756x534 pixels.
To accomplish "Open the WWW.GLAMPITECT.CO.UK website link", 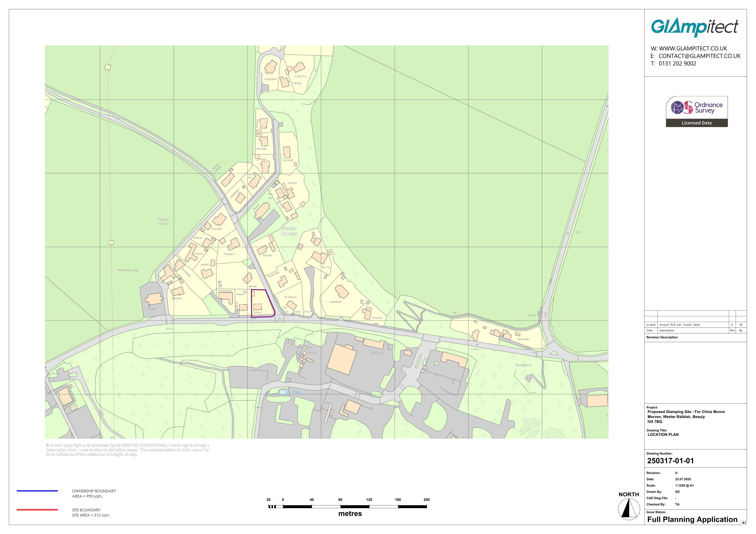I will pyautogui.click(x=693, y=48).
